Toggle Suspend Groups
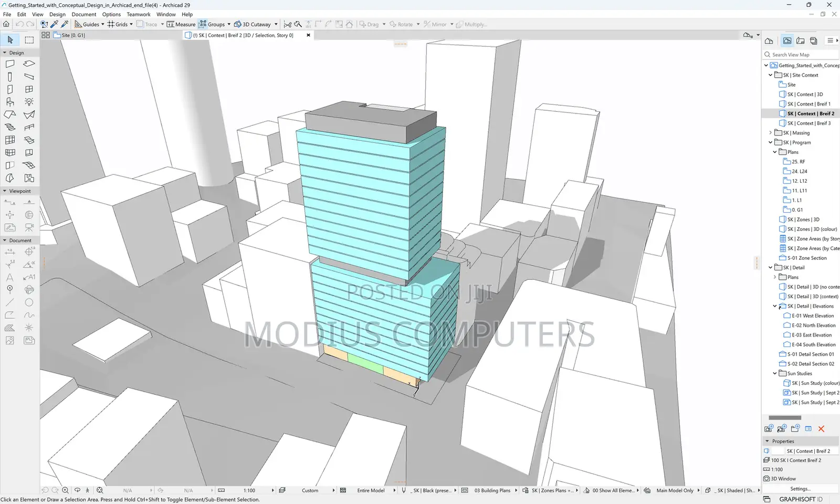Viewport: 840px width, 504px height. point(212,24)
